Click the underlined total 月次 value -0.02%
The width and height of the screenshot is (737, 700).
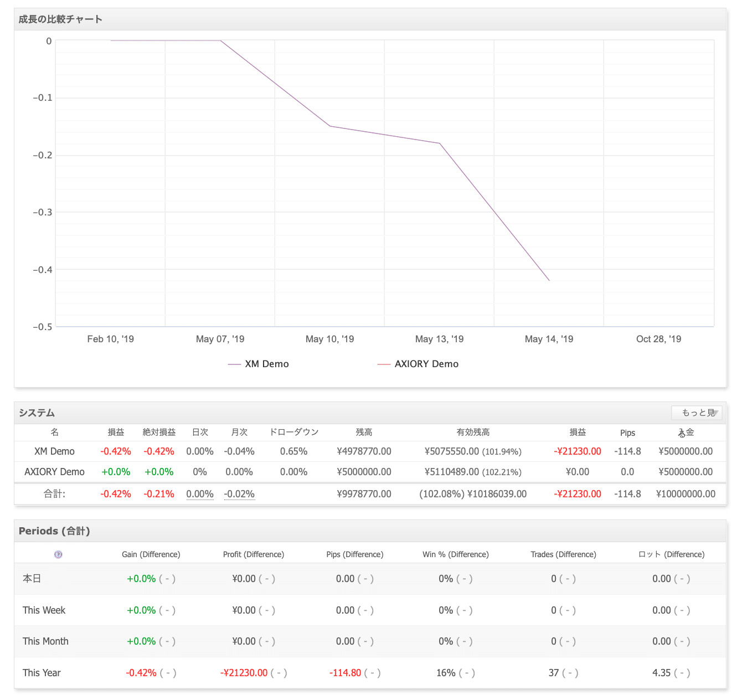[239, 494]
